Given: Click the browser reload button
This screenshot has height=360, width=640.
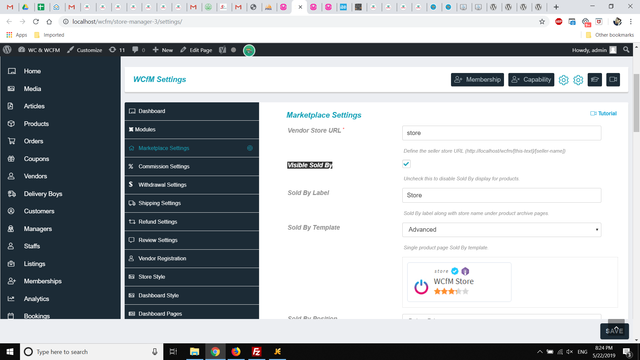Looking at the screenshot, I should tap(36, 22).
